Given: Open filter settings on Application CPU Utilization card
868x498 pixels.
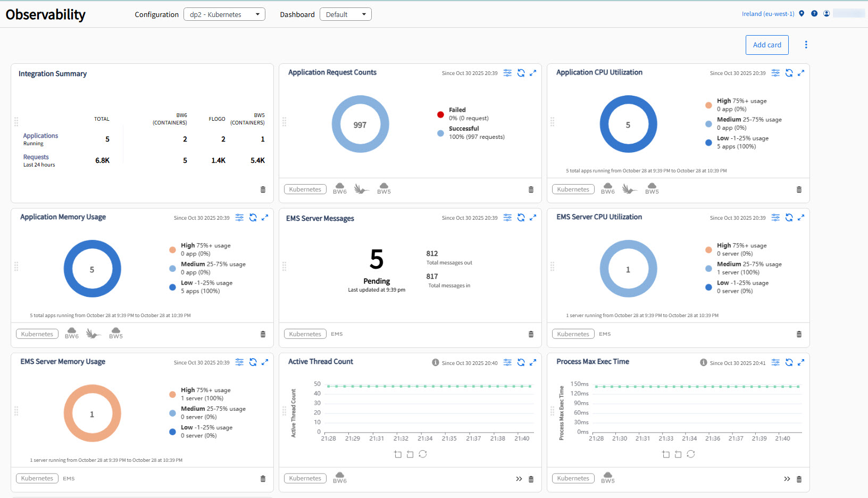Looking at the screenshot, I should click(x=775, y=73).
